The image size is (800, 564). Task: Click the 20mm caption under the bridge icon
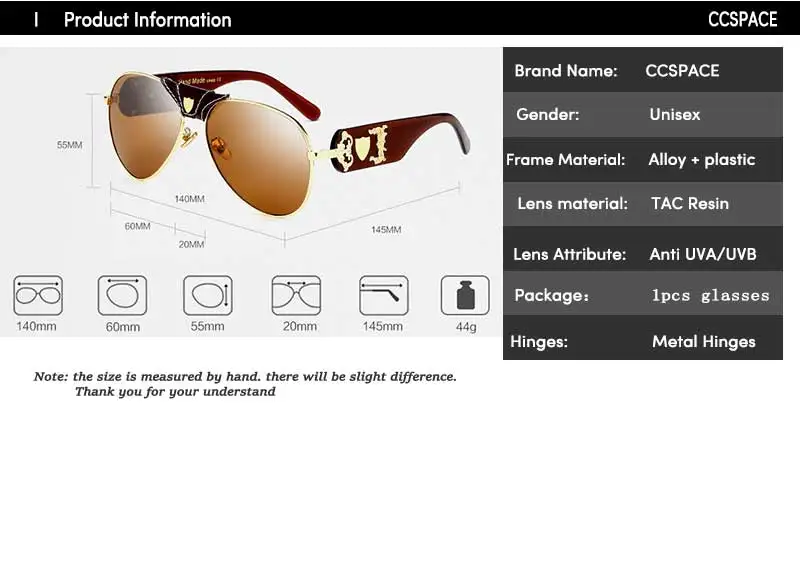tap(300, 326)
